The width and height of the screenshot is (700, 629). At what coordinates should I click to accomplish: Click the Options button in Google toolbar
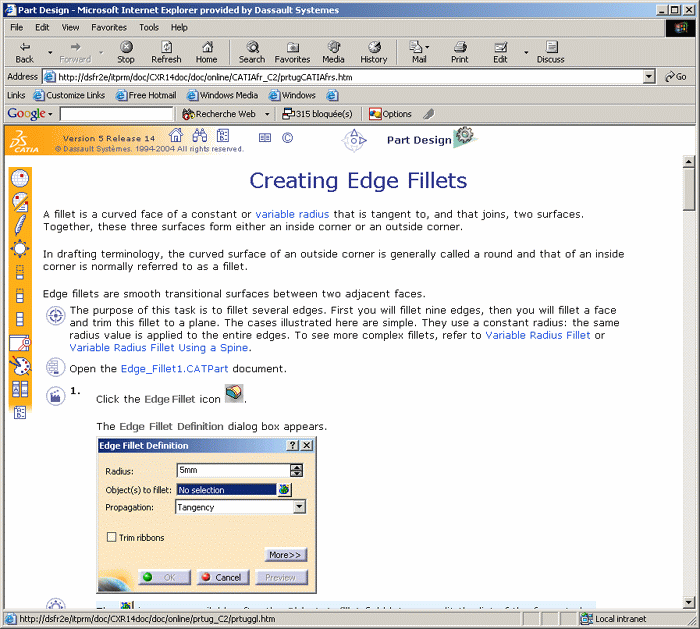tap(390, 114)
